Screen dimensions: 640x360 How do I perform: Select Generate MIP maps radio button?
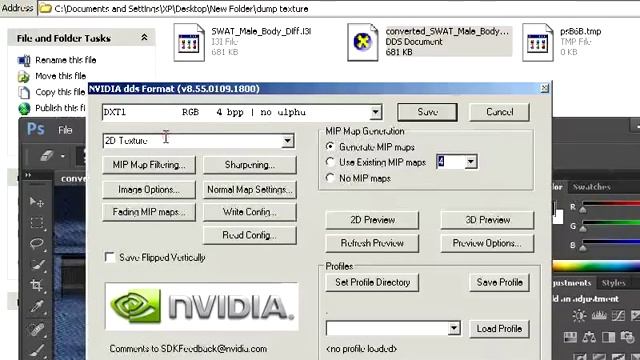330,146
